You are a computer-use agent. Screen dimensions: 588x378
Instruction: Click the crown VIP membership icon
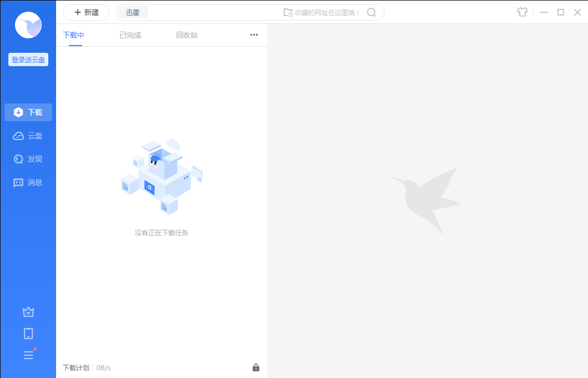28,311
